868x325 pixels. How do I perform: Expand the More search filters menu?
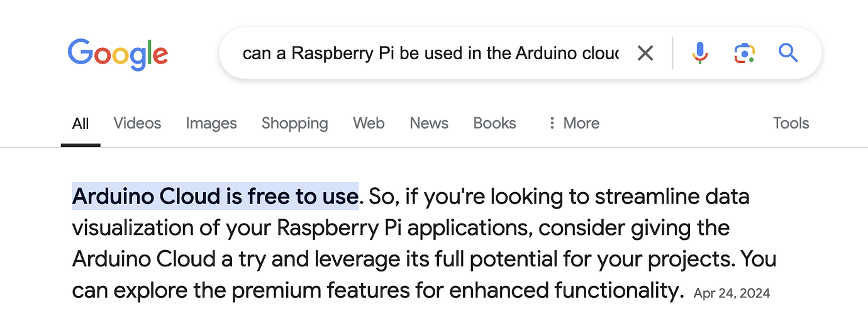pyautogui.click(x=581, y=123)
